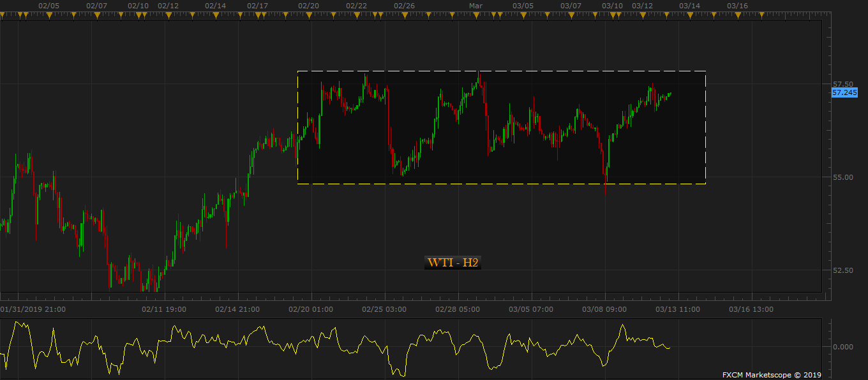Select the 03/10 date label on top axis

coord(612,6)
